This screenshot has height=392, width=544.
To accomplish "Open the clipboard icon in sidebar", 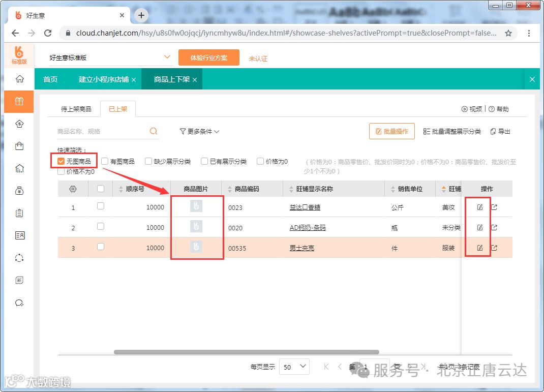I will (x=19, y=213).
